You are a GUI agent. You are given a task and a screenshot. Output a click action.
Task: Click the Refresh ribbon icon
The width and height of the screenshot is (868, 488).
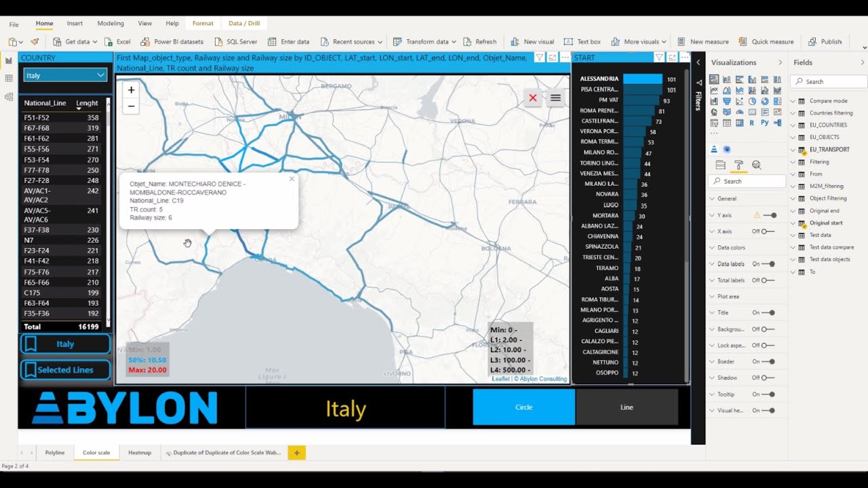[467, 41]
